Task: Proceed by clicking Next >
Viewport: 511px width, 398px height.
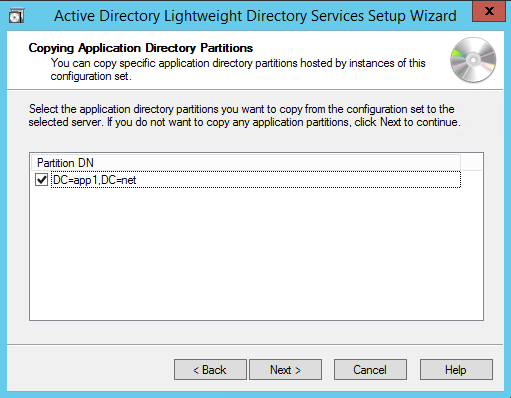Action: [x=285, y=370]
